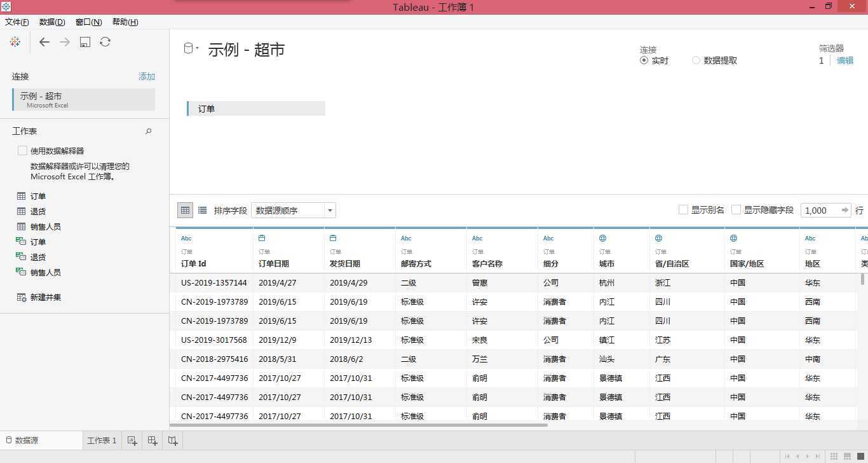Select the 退货 named range entry
The height and width of the screenshot is (463, 868).
tap(32, 258)
